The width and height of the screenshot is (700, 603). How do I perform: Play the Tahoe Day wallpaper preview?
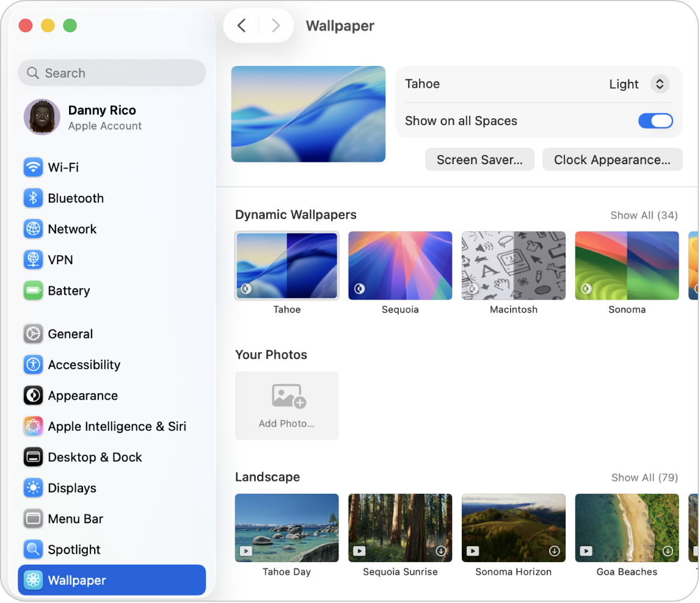(246, 551)
